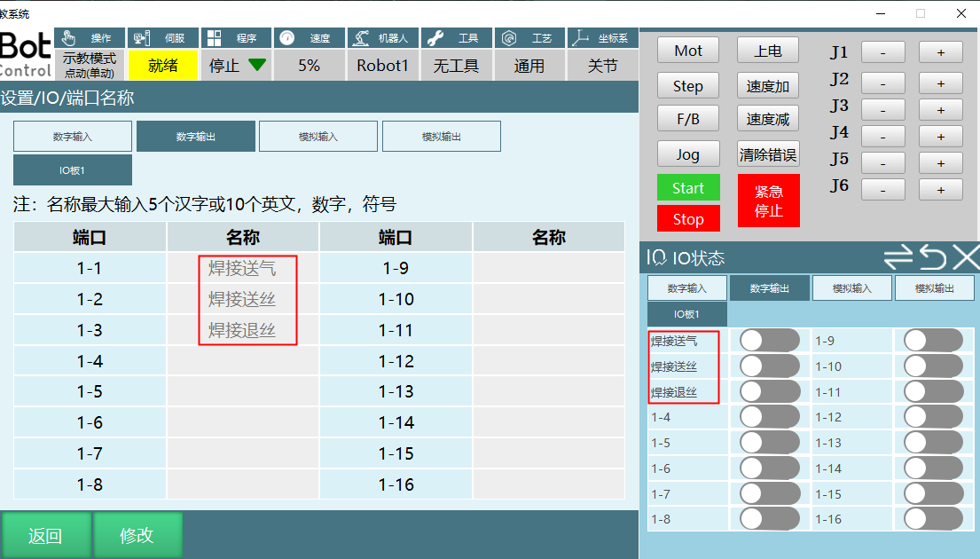The image size is (980, 559).
Task: Click the 速度 speed gauge icon
Action: point(286,38)
